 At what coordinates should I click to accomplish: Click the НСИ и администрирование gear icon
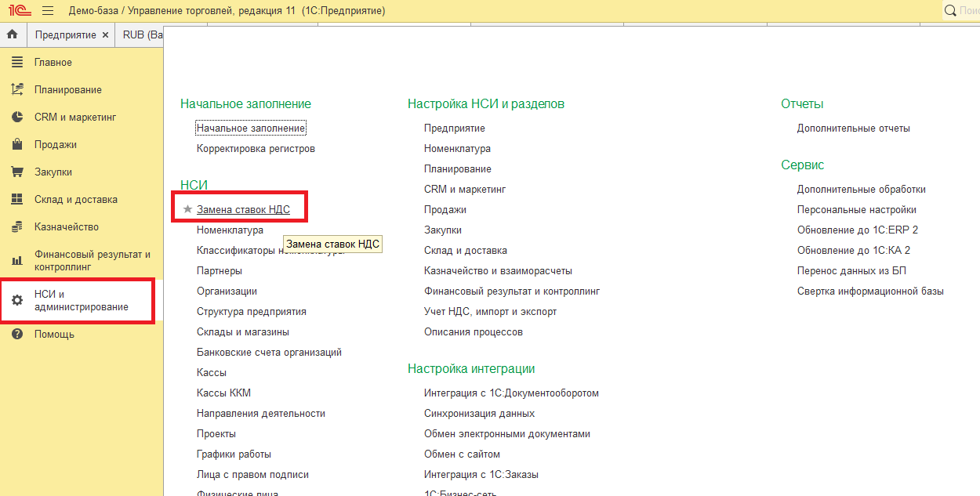pyautogui.click(x=17, y=300)
